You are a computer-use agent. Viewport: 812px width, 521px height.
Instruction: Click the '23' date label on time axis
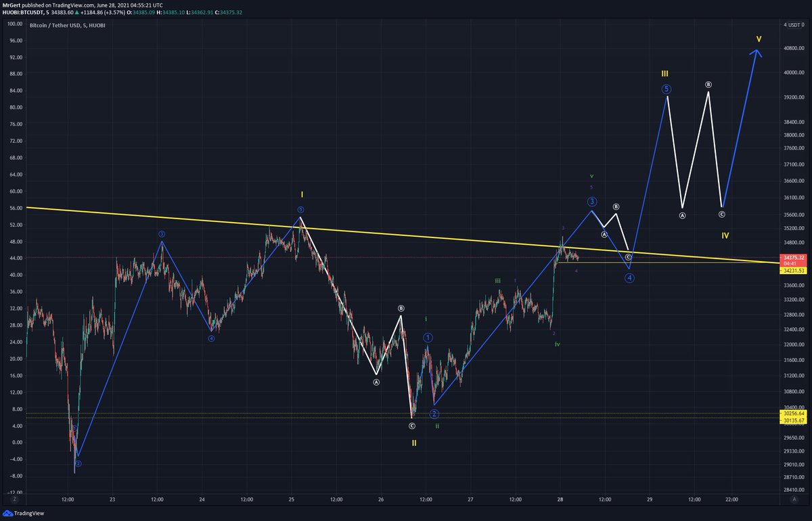[112, 499]
